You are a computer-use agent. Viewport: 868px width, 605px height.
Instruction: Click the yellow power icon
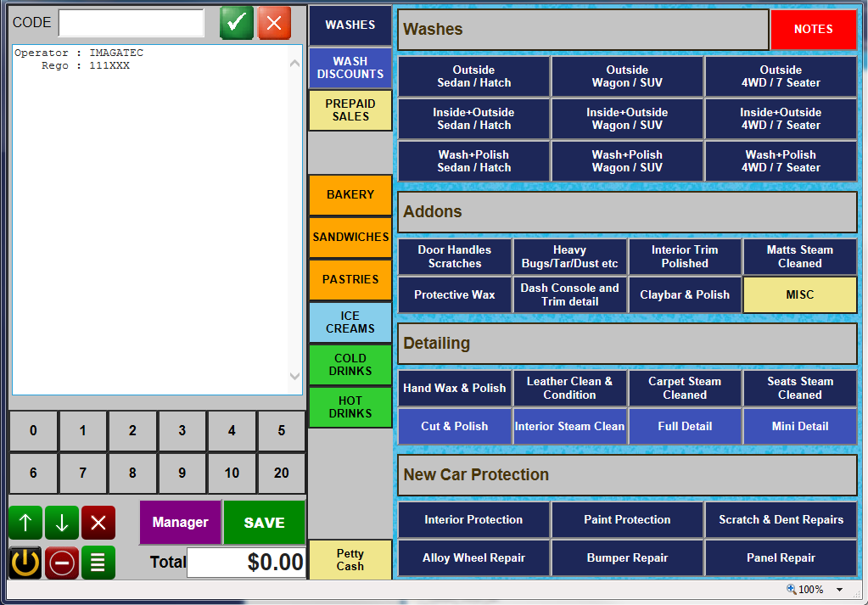point(25,563)
